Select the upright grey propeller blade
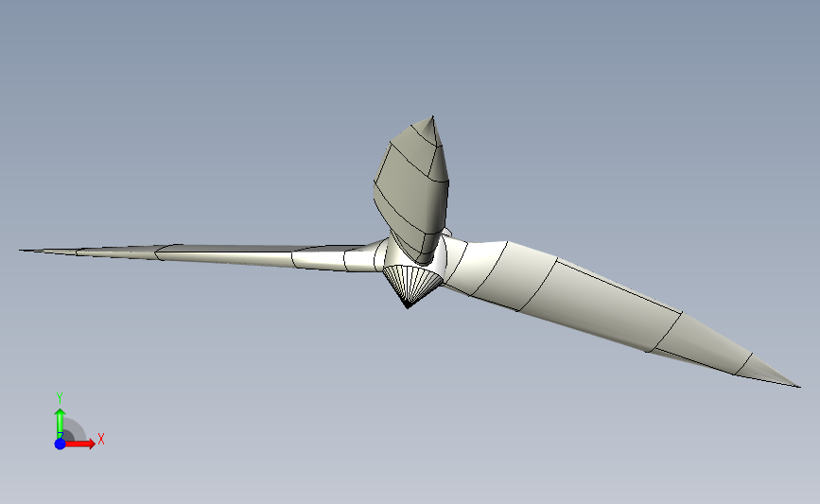Screen dimensions: 820x504 [411, 188]
